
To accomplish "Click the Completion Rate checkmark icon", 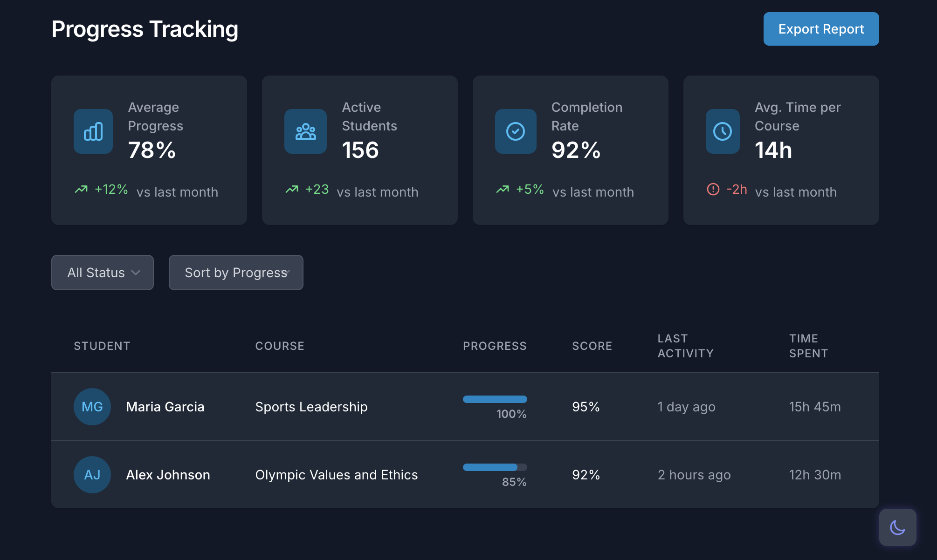I will [x=516, y=131].
